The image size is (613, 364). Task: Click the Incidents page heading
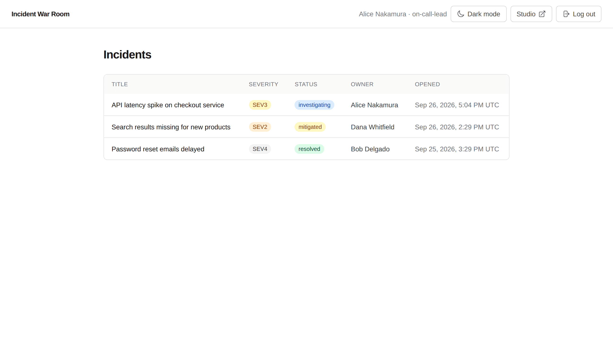pyautogui.click(x=127, y=54)
